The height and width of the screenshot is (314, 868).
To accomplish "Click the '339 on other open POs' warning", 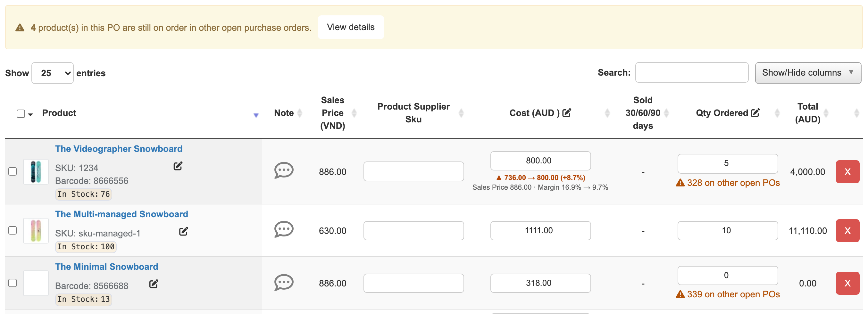I will [x=728, y=294].
